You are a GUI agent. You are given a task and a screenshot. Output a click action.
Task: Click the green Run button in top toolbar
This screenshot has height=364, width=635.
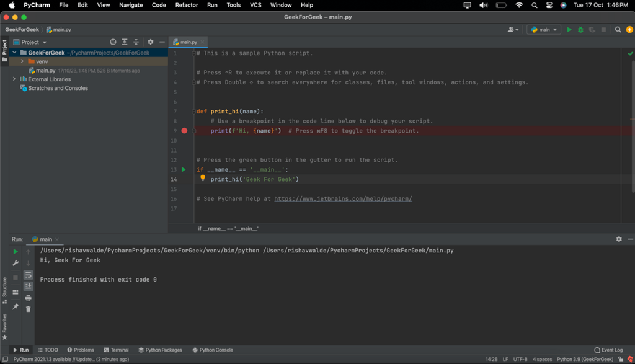(569, 30)
